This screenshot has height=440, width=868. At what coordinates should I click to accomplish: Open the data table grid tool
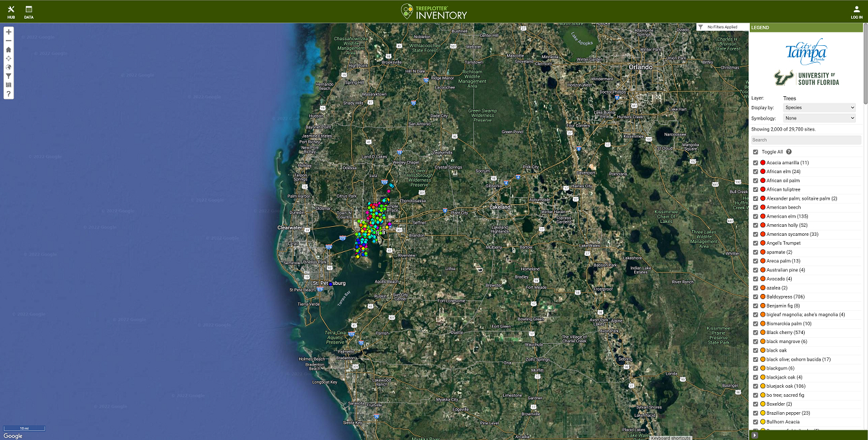click(x=8, y=85)
